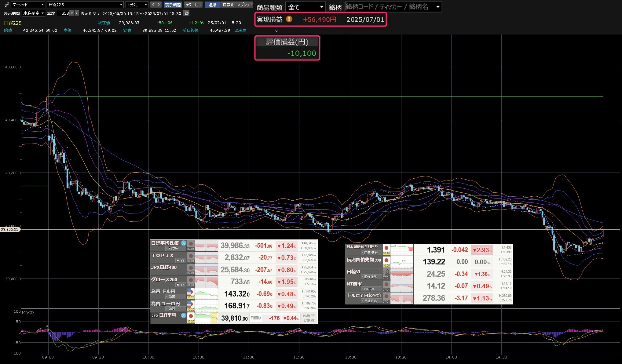This screenshot has width=622, height=364.
Task: Click the +56,490円 realized profit value
Action: (x=320, y=20)
